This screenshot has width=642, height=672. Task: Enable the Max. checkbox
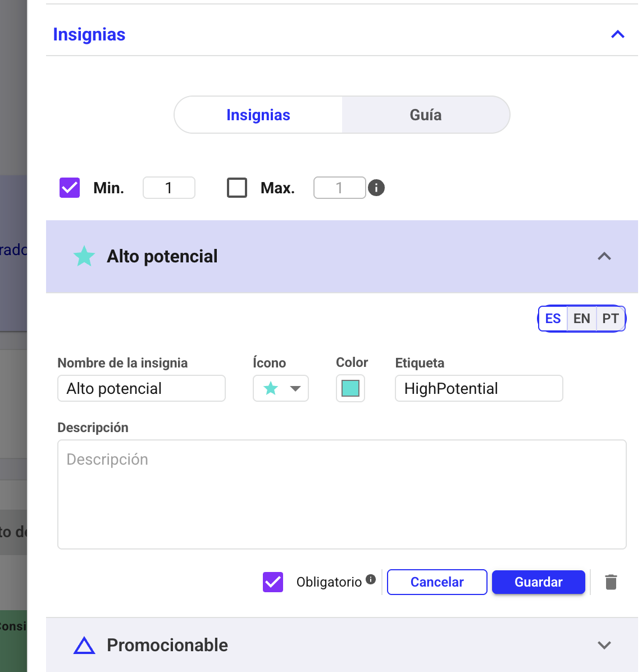(237, 188)
